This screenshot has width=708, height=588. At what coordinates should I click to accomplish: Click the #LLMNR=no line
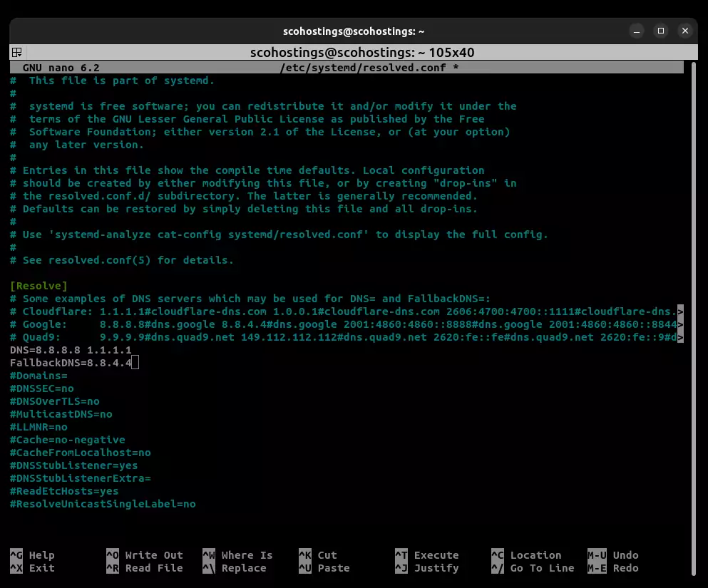39,427
